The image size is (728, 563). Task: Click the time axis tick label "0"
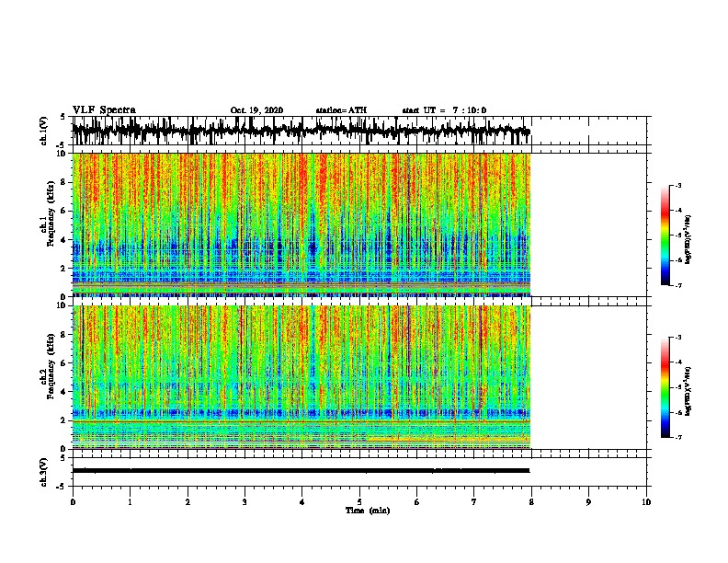pos(73,502)
